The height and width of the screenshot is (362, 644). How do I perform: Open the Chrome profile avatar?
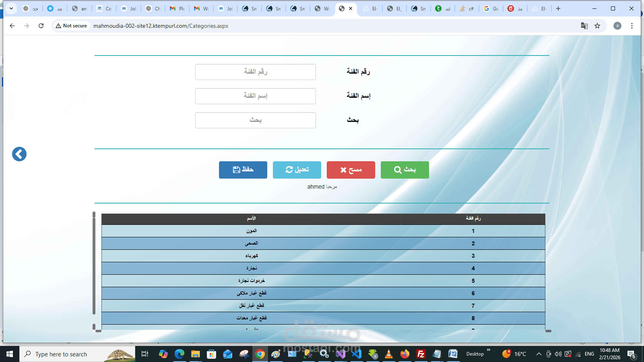pyautogui.click(x=617, y=26)
